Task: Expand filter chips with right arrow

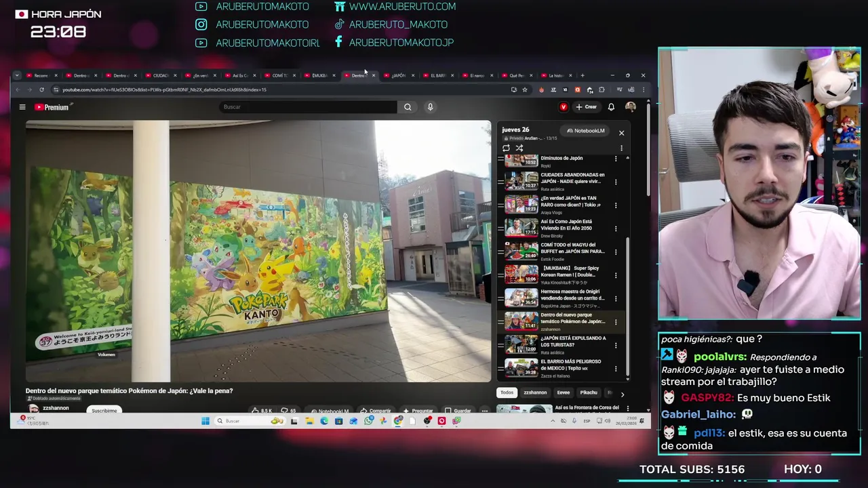Action: (623, 393)
